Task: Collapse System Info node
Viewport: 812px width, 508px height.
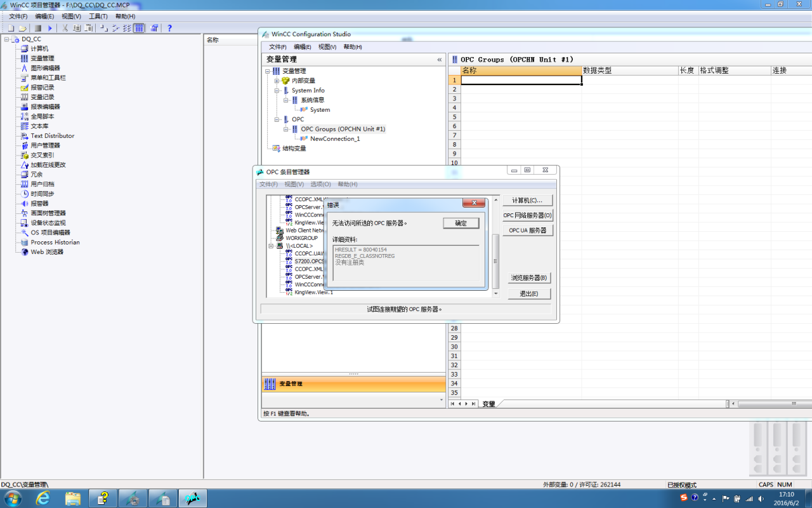Action: click(x=277, y=90)
